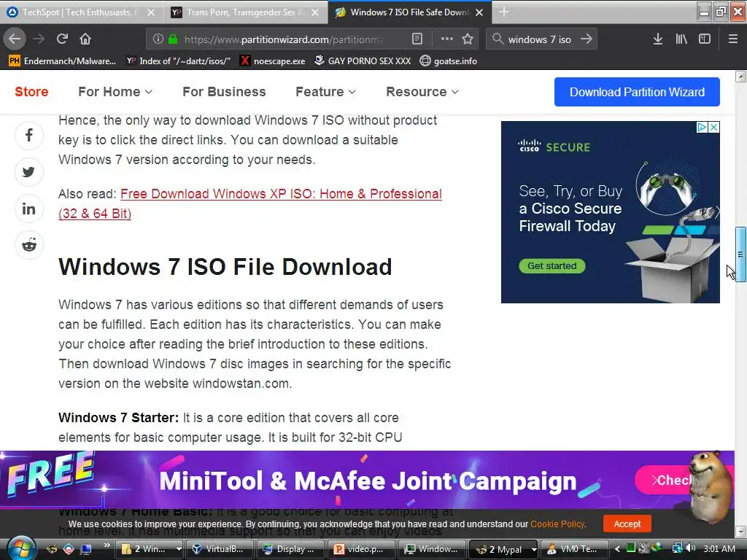Click the network tray icon
Image resolution: width=747 pixels, height=560 pixels.
[x=677, y=548]
